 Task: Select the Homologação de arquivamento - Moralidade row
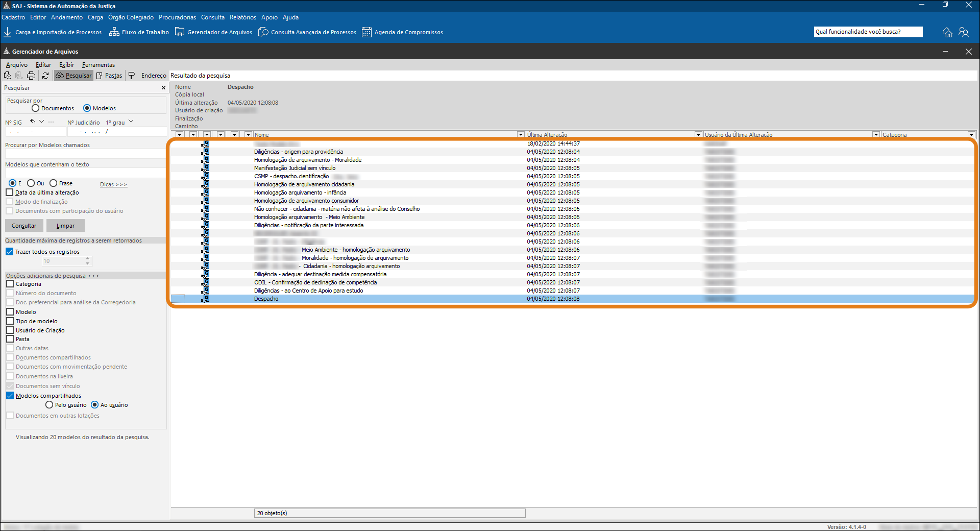tap(572, 160)
